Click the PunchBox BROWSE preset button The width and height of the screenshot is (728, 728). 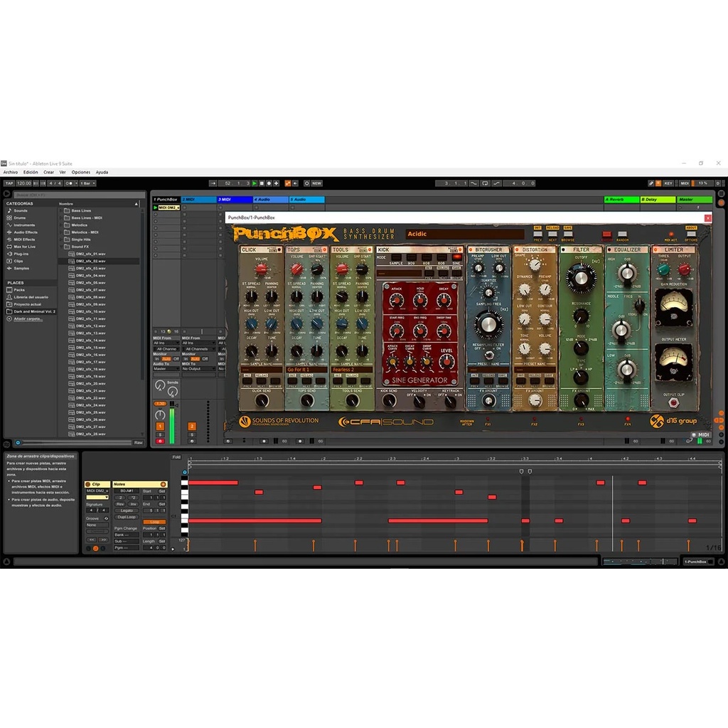coord(568,234)
